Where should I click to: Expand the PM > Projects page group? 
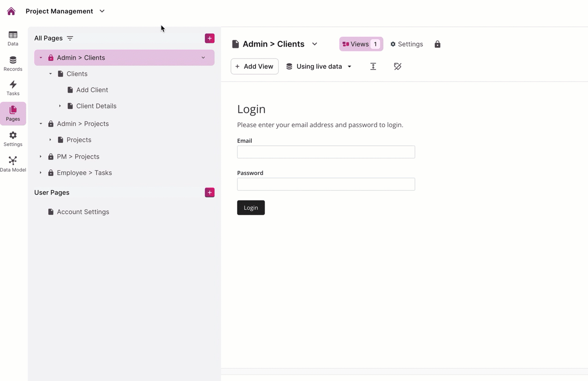coord(41,157)
